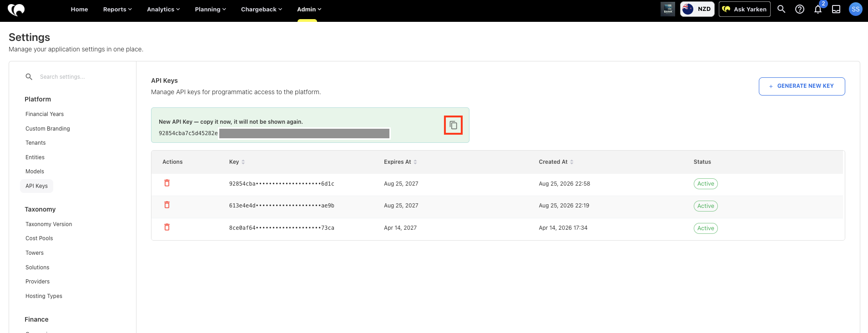
Task: Click the new key text starting 92854cba7c5d45282e
Action: pos(188,133)
